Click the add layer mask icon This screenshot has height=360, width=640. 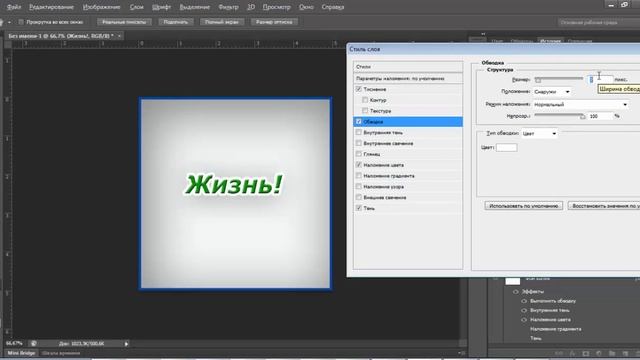(586, 353)
